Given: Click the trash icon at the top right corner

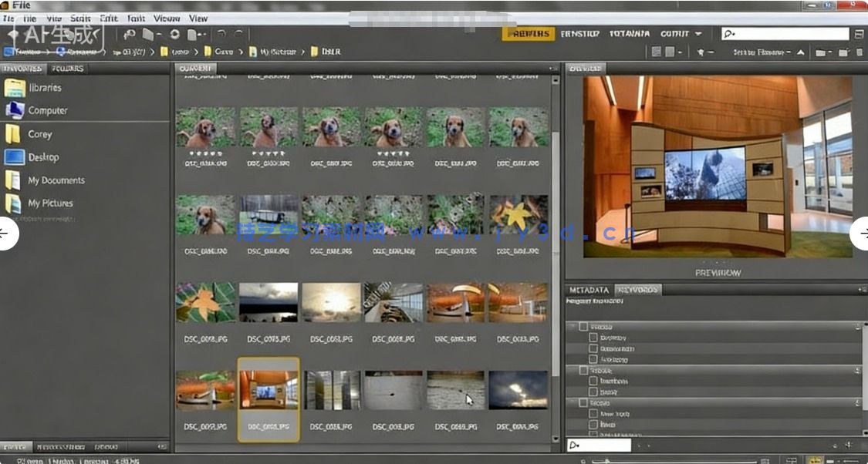Looking at the screenshot, I should [859, 52].
